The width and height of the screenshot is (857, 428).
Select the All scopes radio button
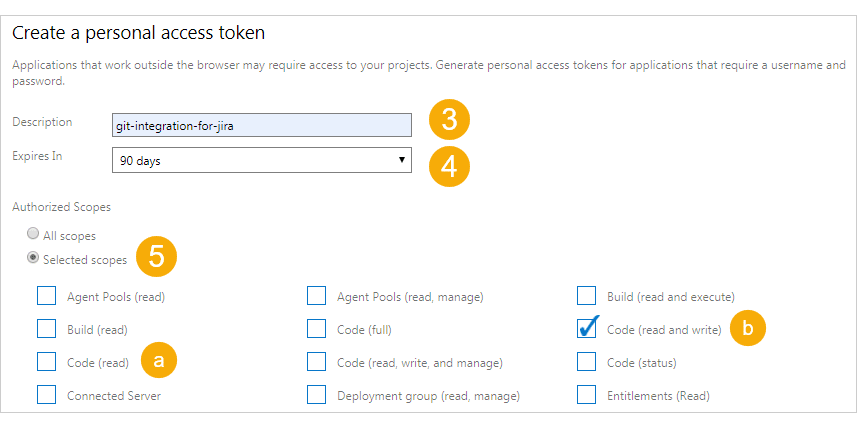coord(33,234)
